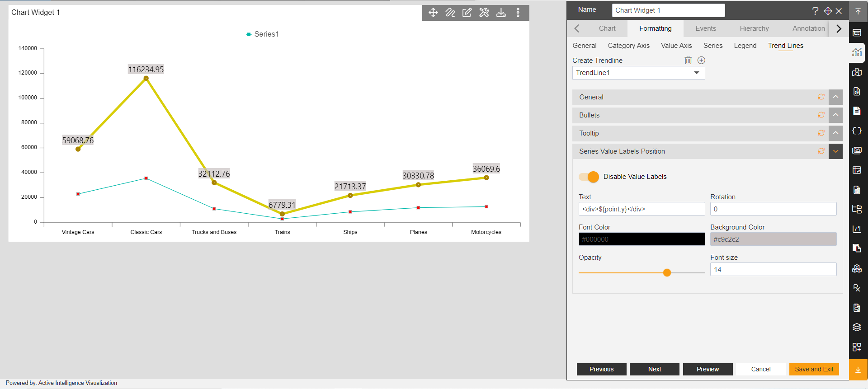Screen dimensions: 868x389
Task: Toggle the Disable Value Labels switch
Action: tap(589, 177)
